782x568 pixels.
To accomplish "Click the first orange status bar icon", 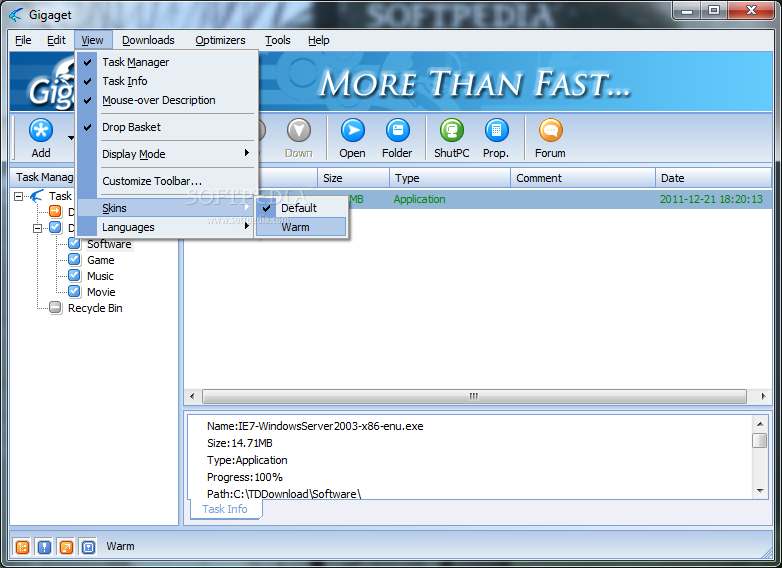I will 22,547.
